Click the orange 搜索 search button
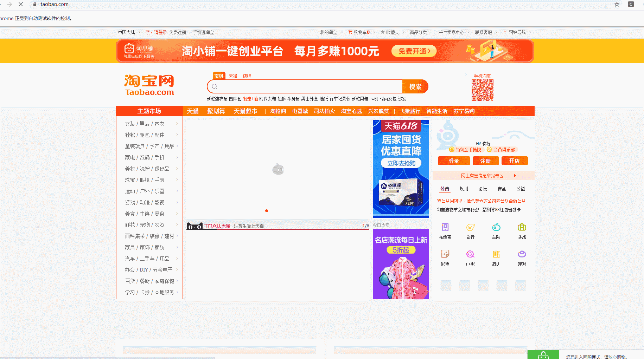 click(x=415, y=86)
